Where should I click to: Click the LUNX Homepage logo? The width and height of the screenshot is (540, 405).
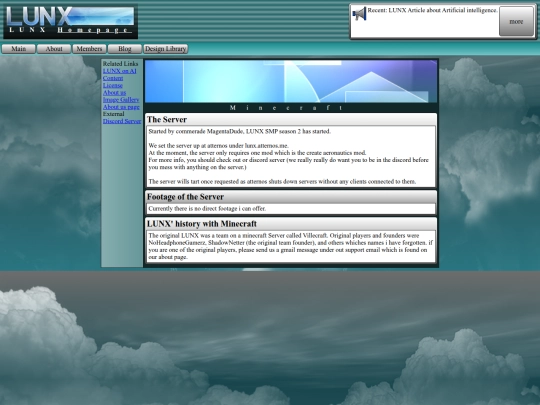pyautogui.click(x=71, y=21)
